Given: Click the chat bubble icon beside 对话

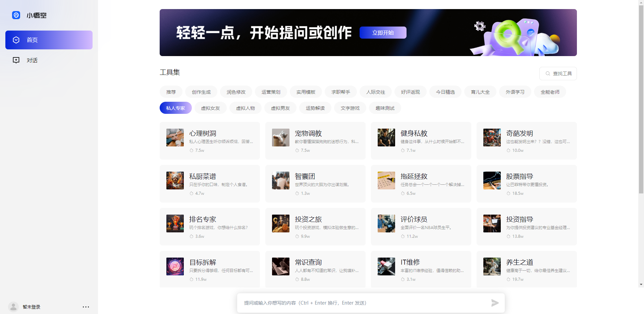Looking at the screenshot, I should [x=16, y=60].
